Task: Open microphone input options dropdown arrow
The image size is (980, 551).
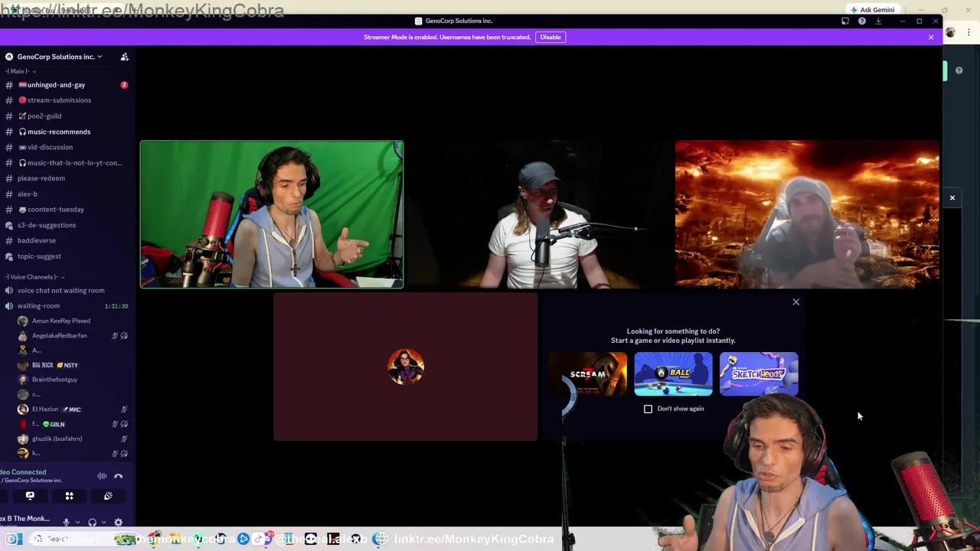Action: pyautogui.click(x=77, y=523)
